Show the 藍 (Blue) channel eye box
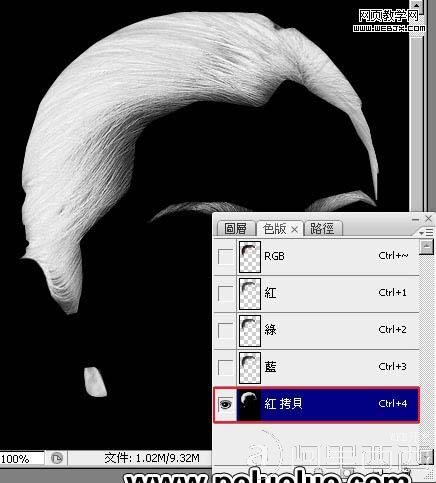This screenshot has width=436, height=483. (x=225, y=368)
